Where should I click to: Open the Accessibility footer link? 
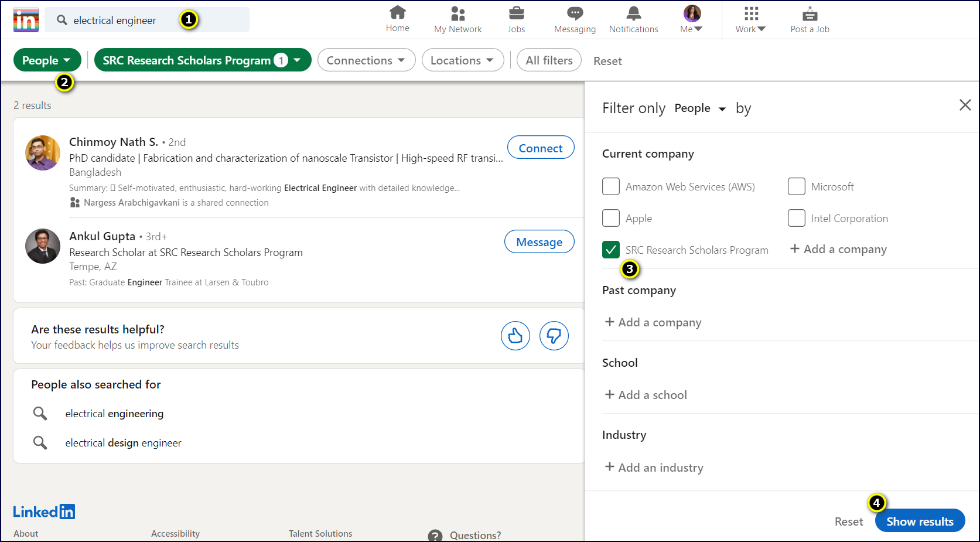(175, 534)
